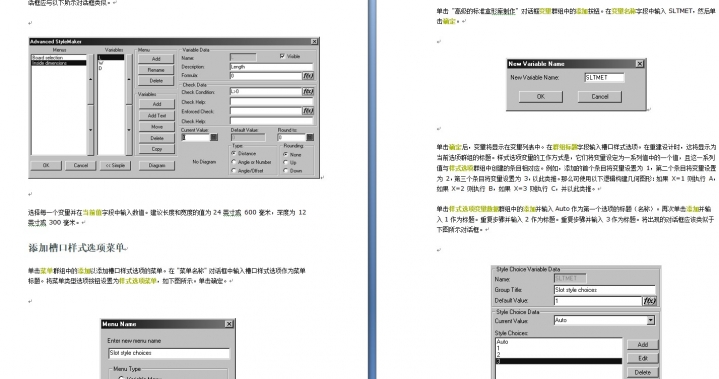The width and height of the screenshot is (719, 379).
Task: Select Board selection in Menus list
Action: click(x=59, y=58)
